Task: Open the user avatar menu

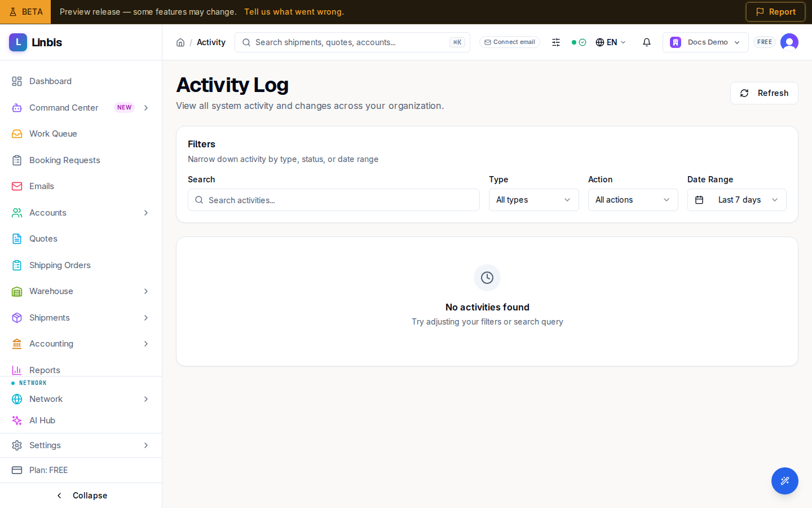Action: [789, 42]
